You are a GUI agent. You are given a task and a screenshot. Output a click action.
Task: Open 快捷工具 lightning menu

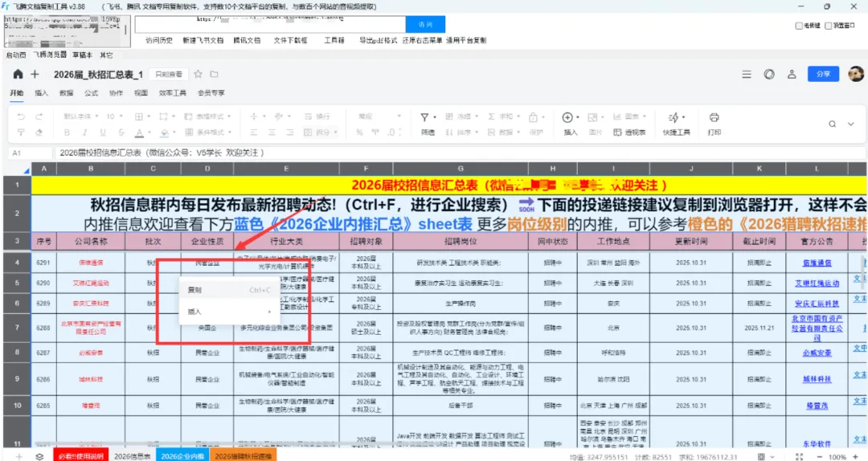tap(677, 124)
